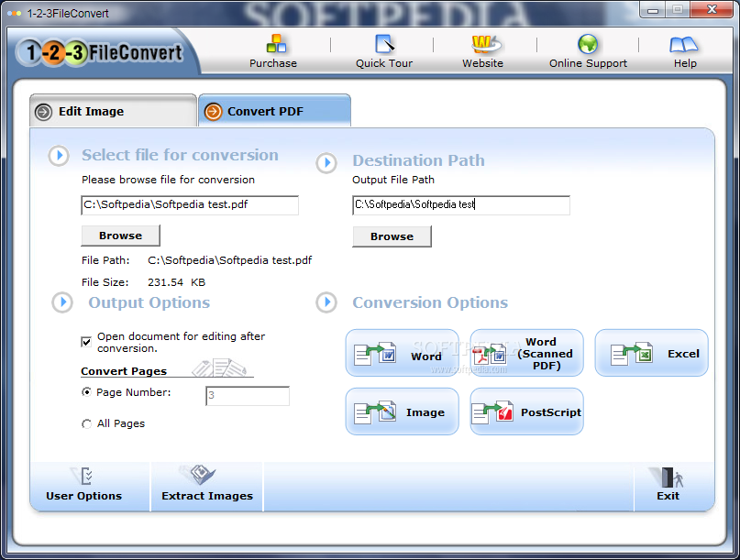Toggle Open document for editing checkbox
Viewport: 740px width, 560px height.
[x=86, y=342]
